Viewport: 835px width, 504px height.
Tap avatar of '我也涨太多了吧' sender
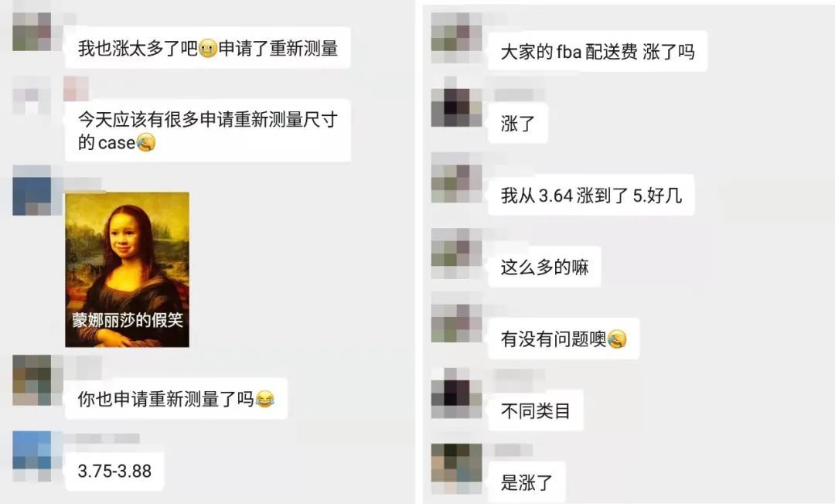coord(32,32)
